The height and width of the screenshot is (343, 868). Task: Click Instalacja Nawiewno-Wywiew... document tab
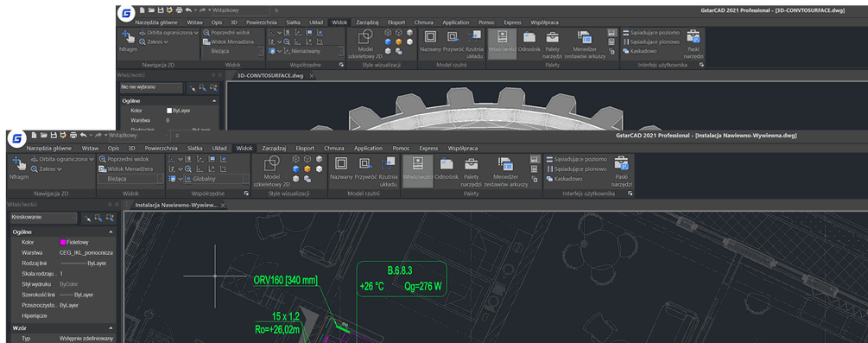point(176,205)
